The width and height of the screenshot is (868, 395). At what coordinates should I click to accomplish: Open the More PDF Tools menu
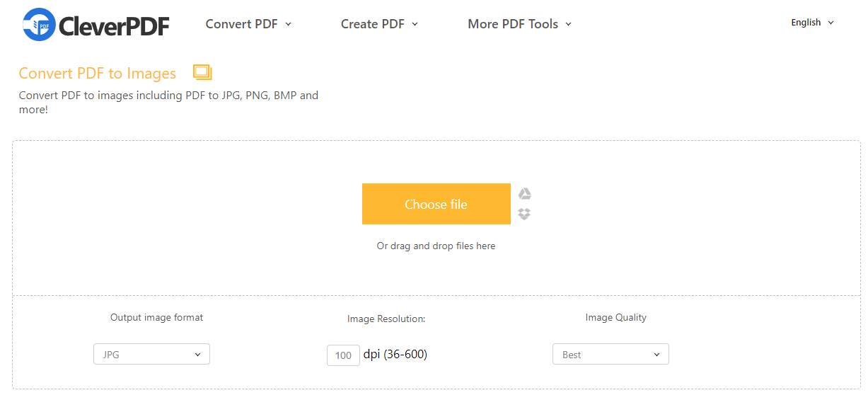coord(519,24)
